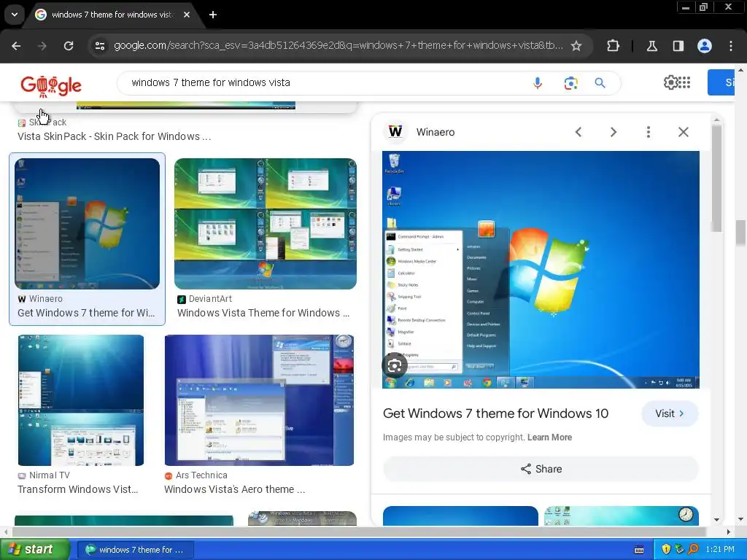Viewport: 747px width, 560px height.
Task: Close the windows 7 theme tab
Action: [x=187, y=15]
